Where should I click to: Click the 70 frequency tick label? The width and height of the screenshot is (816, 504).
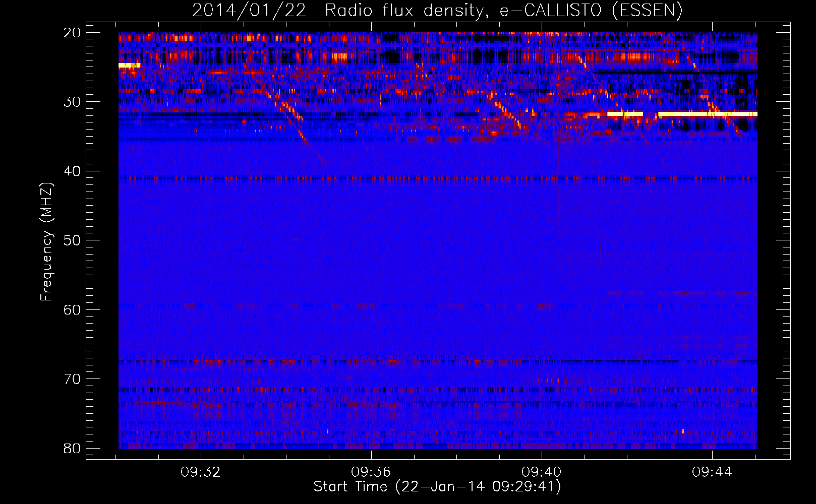(x=72, y=379)
